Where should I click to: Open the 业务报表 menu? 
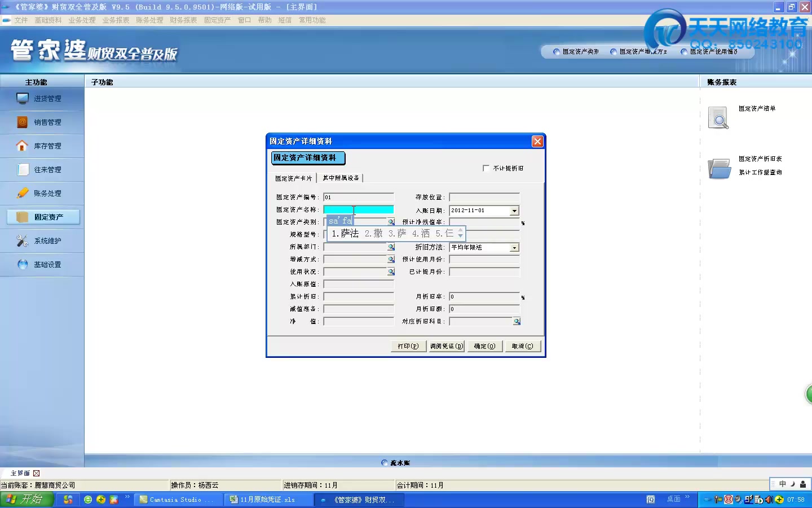(x=116, y=20)
